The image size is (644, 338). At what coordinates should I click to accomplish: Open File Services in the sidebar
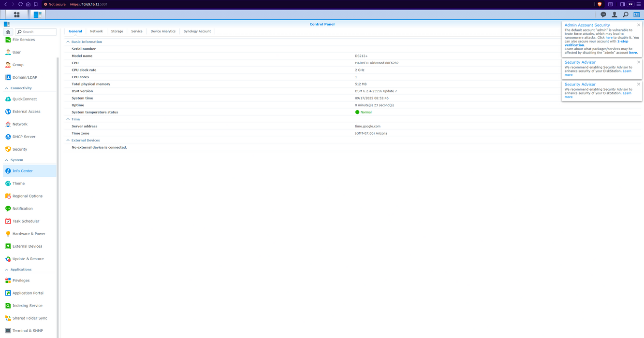(x=29, y=40)
